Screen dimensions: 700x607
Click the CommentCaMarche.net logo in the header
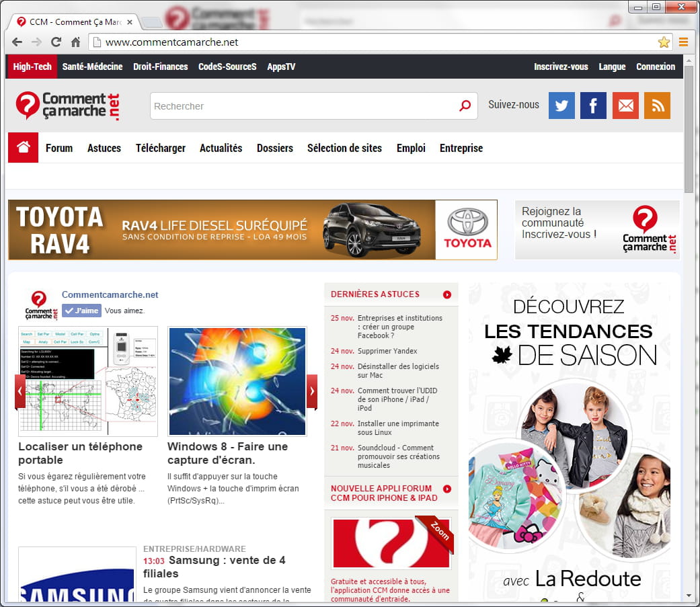point(68,106)
